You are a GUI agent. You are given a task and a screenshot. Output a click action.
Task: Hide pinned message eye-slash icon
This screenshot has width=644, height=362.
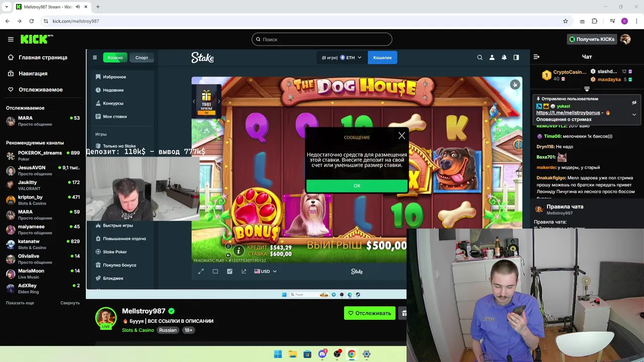click(x=634, y=103)
